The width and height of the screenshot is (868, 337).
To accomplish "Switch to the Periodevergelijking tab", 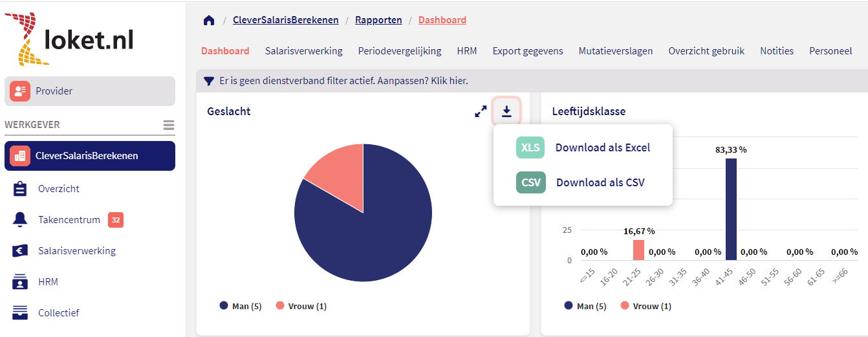I will tap(400, 51).
